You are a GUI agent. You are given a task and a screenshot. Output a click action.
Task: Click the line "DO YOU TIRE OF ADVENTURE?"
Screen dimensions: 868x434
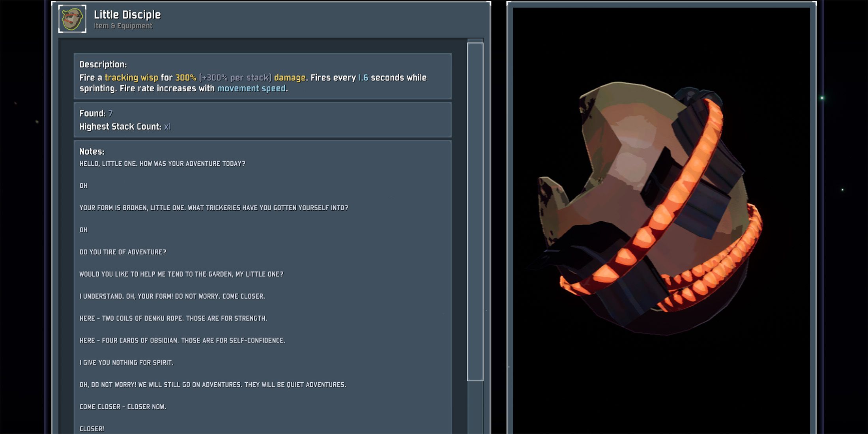(123, 252)
